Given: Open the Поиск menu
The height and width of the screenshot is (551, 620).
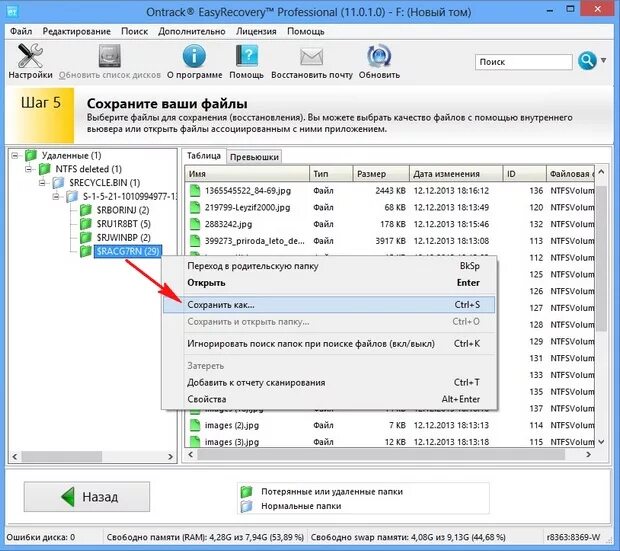Looking at the screenshot, I should point(134,31).
